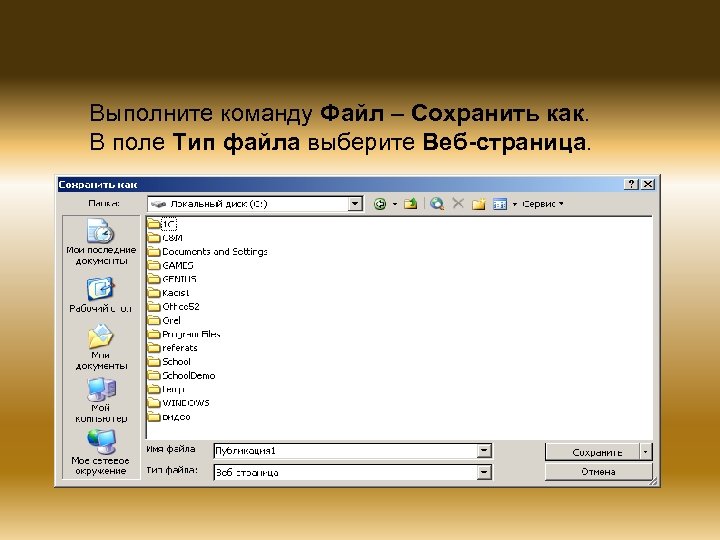720x540 pixels.
Task: Create a new folder icon
Action: point(478,203)
